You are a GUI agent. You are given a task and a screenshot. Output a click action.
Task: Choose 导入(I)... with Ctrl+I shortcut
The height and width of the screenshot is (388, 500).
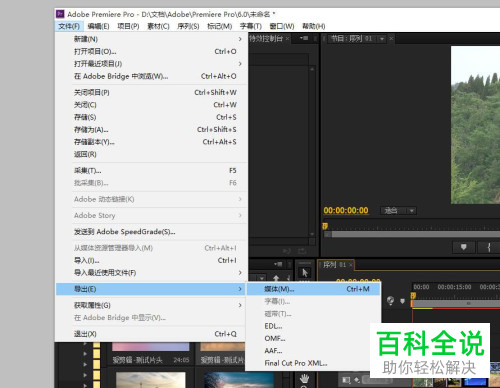point(152,260)
